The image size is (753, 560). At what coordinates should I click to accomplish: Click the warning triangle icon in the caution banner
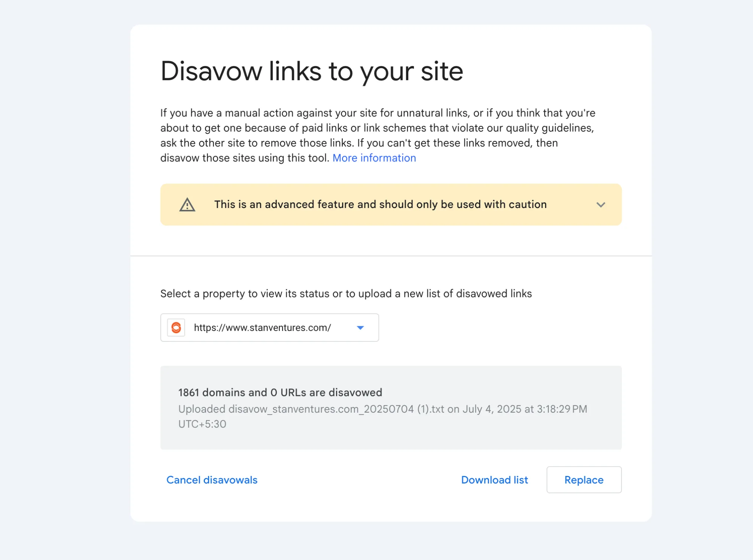188,205
